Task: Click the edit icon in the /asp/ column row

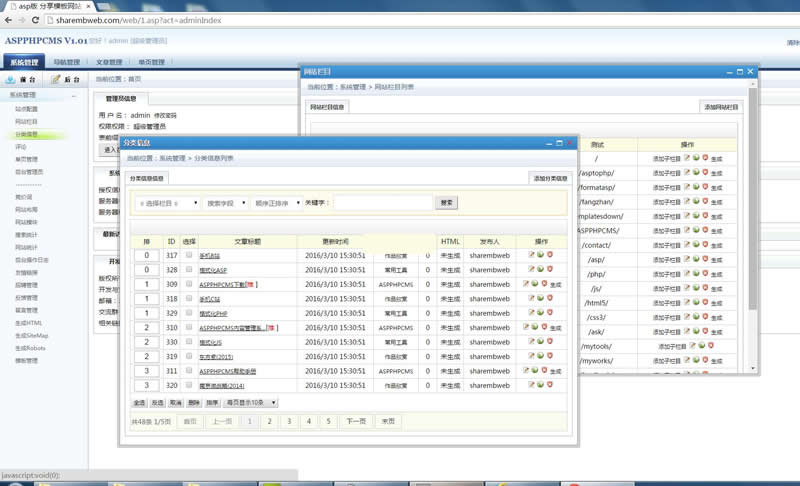Action: [687, 259]
